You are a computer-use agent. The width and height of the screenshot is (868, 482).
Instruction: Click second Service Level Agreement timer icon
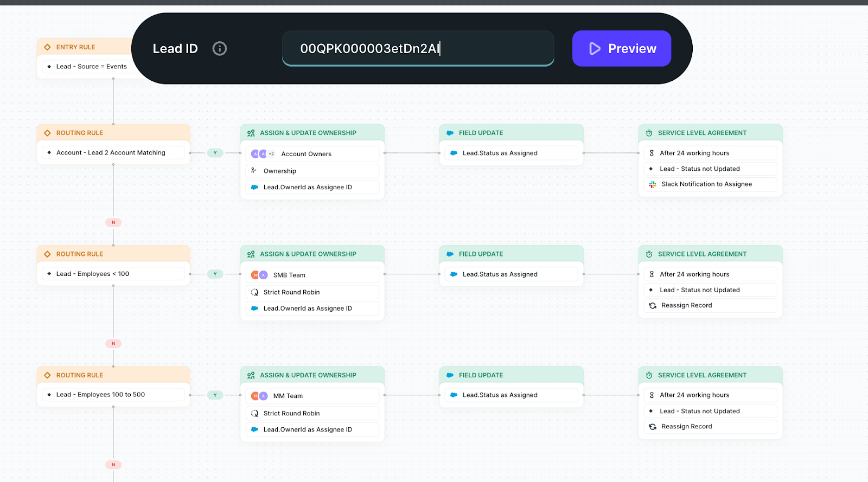[649, 254]
